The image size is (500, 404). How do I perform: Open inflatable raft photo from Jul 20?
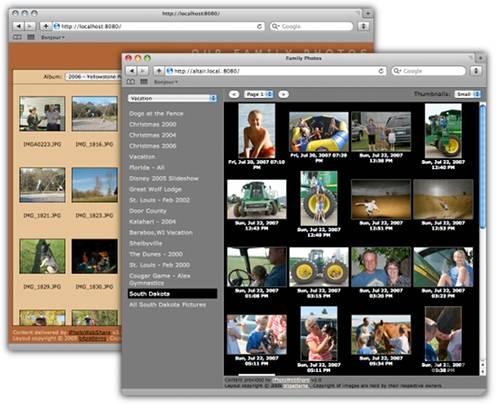coord(319,132)
